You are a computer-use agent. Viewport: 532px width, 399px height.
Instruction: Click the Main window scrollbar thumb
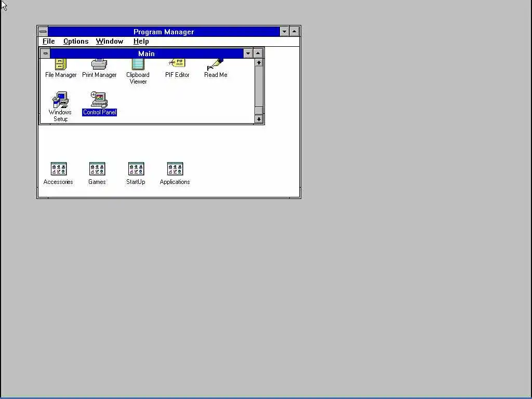(259, 111)
